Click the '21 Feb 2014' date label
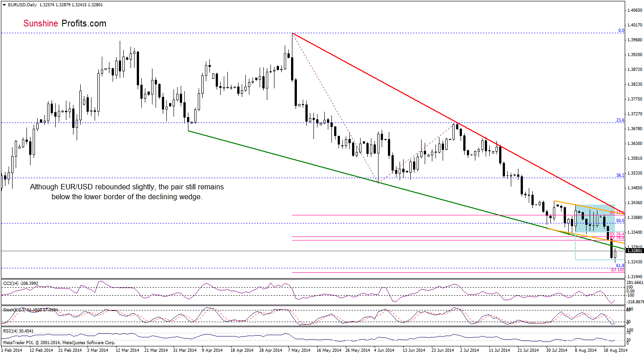 [70, 350]
